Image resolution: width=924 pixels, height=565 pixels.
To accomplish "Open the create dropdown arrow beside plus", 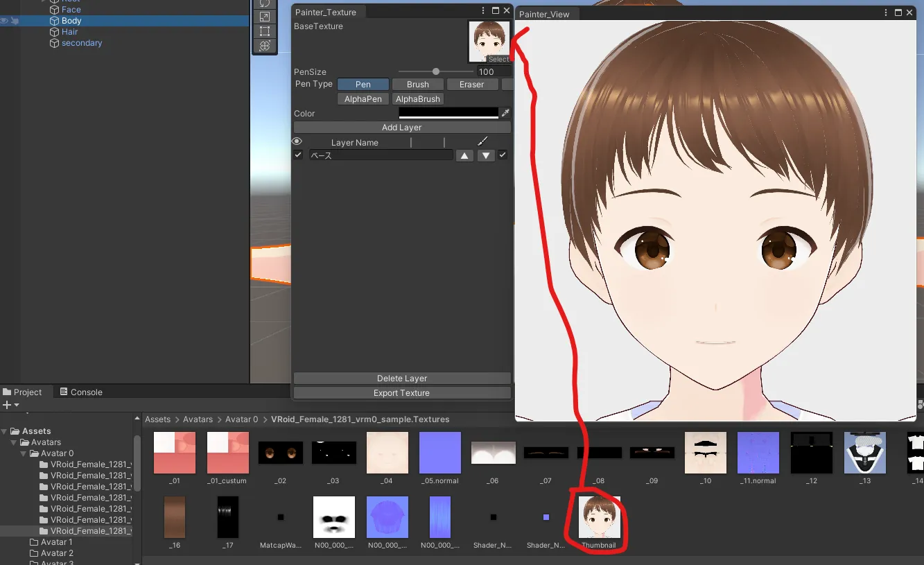I will click(x=17, y=405).
